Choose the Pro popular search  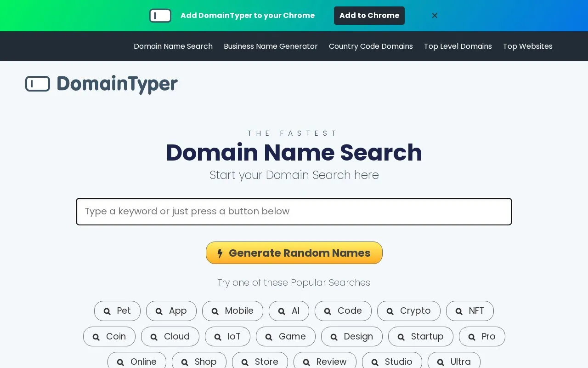point(482,337)
